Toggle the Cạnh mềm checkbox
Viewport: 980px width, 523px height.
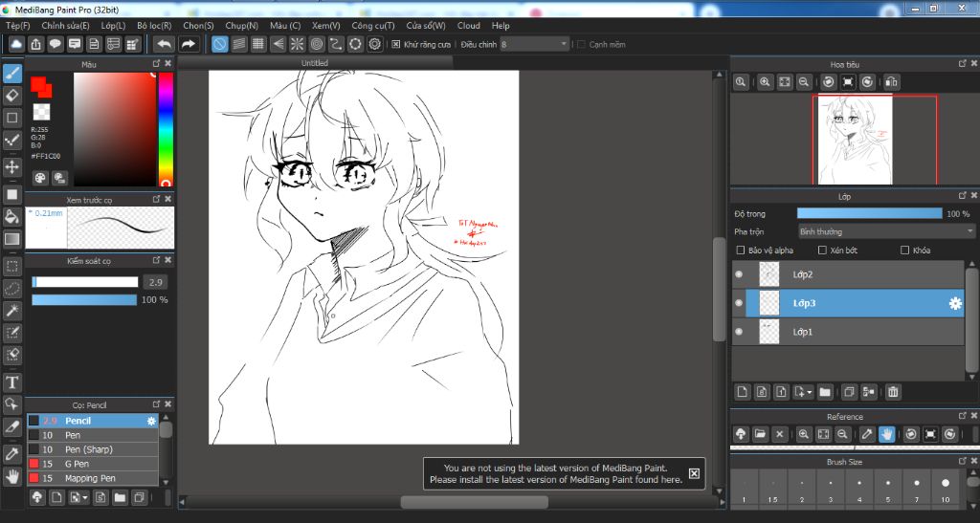[x=581, y=44]
